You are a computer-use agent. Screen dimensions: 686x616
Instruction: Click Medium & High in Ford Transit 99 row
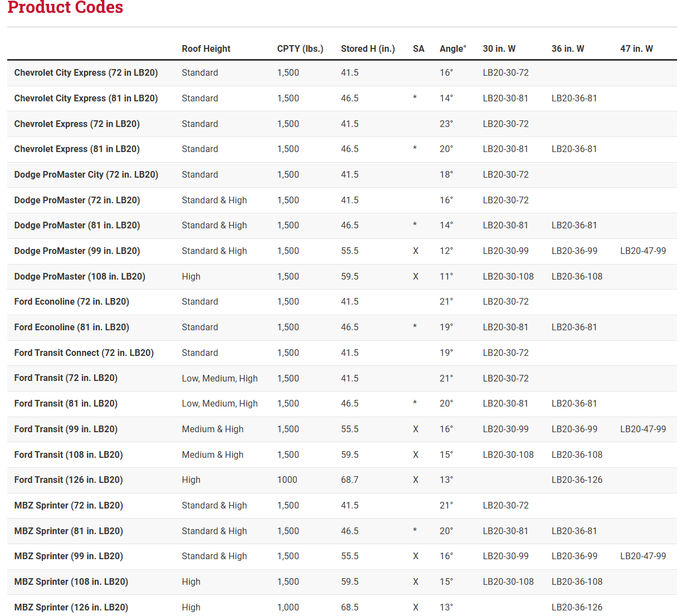[x=212, y=429]
